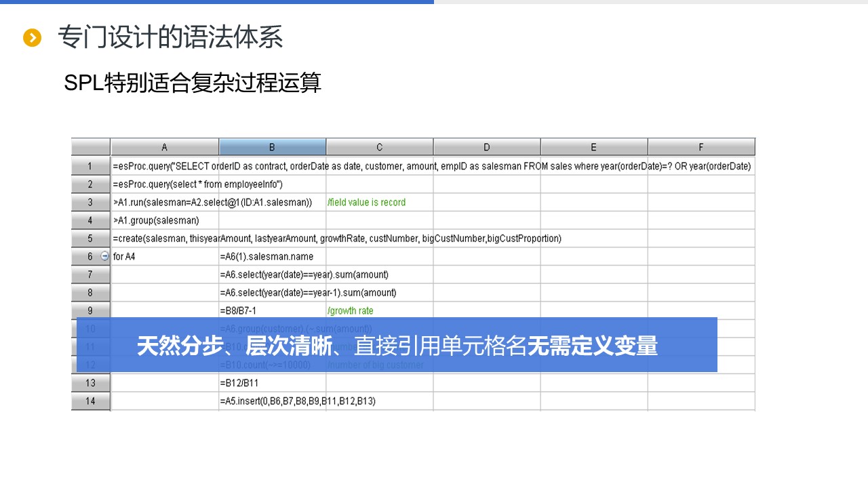Select row 9 header

pos(91,310)
